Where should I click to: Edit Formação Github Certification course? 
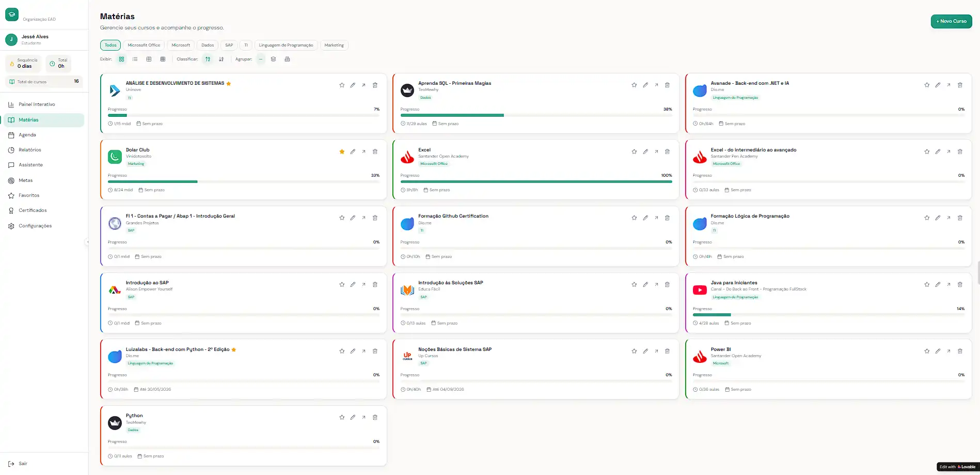(645, 218)
